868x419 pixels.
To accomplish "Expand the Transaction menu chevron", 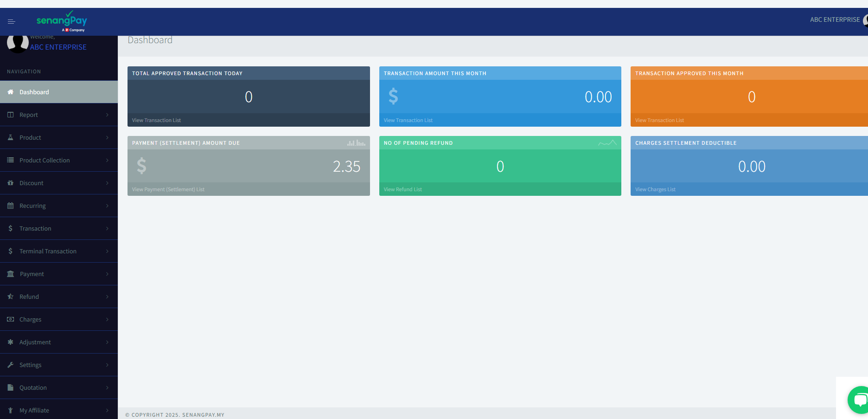I will point(107,228).
